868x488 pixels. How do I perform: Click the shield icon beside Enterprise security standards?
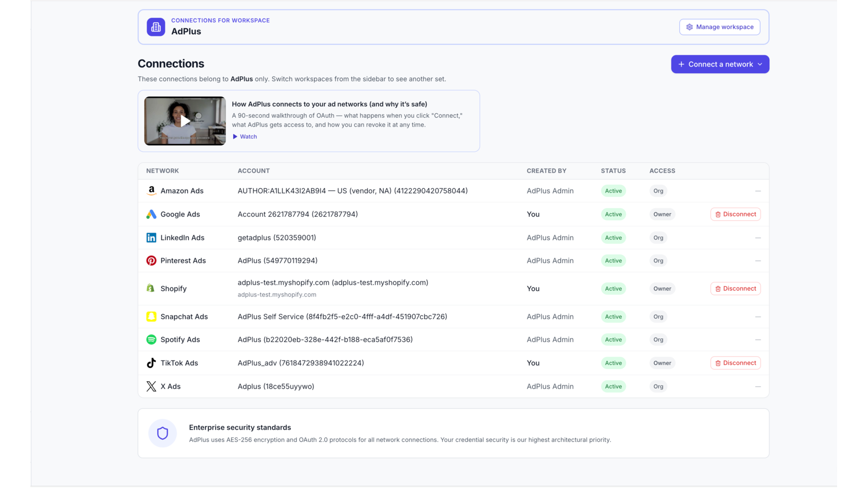pyautogui.click(x=163, y=433)
